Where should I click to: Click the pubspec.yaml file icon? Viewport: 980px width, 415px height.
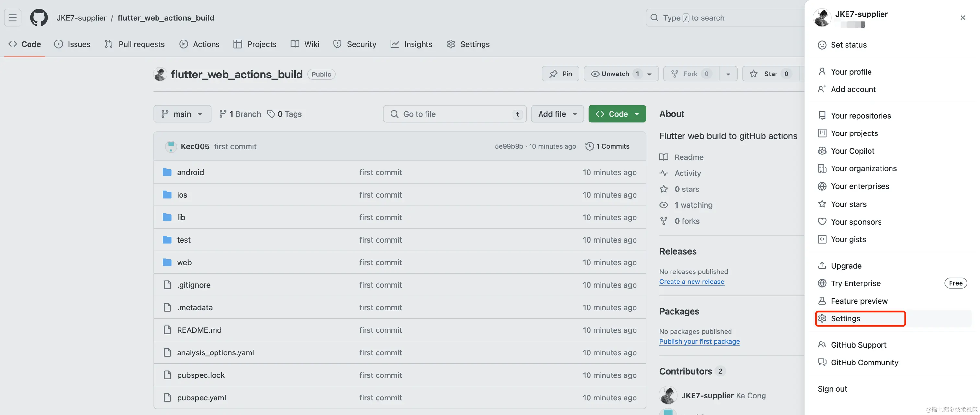tap(167, 398)
